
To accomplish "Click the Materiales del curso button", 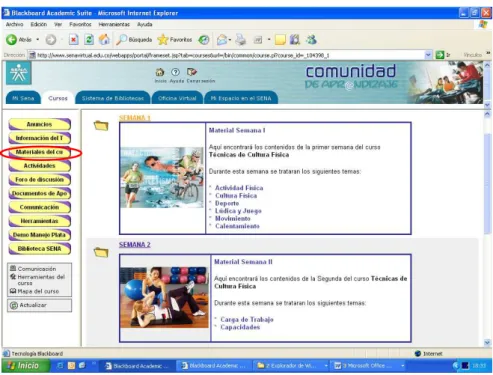I will 40,152.
